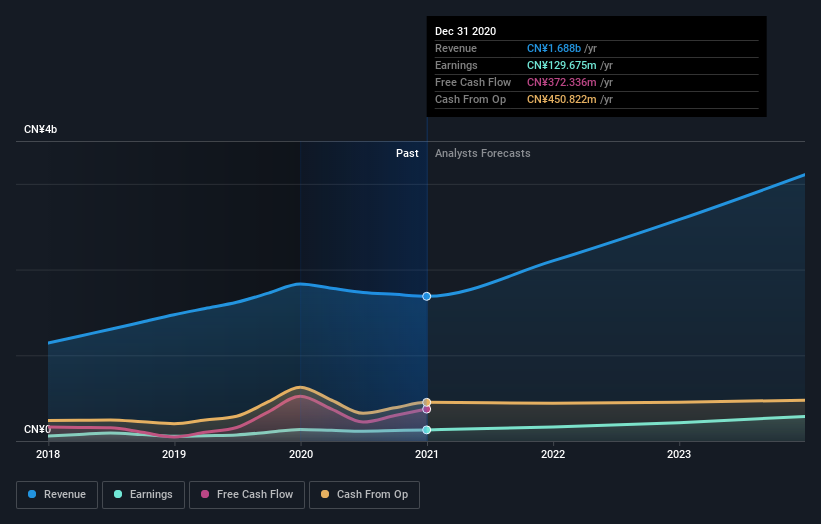821x524 pixels.
Task: Click the 2021 x-axis label
Action: 427,454
